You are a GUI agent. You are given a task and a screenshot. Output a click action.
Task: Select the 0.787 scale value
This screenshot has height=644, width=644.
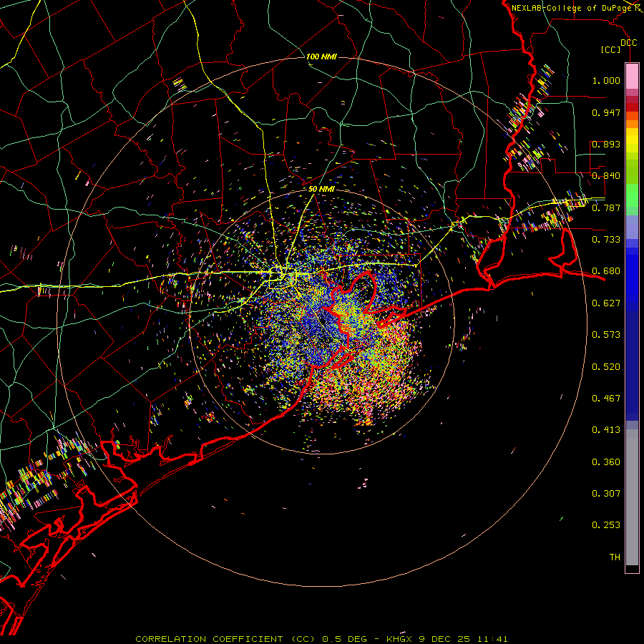click(x=606, y=208)
